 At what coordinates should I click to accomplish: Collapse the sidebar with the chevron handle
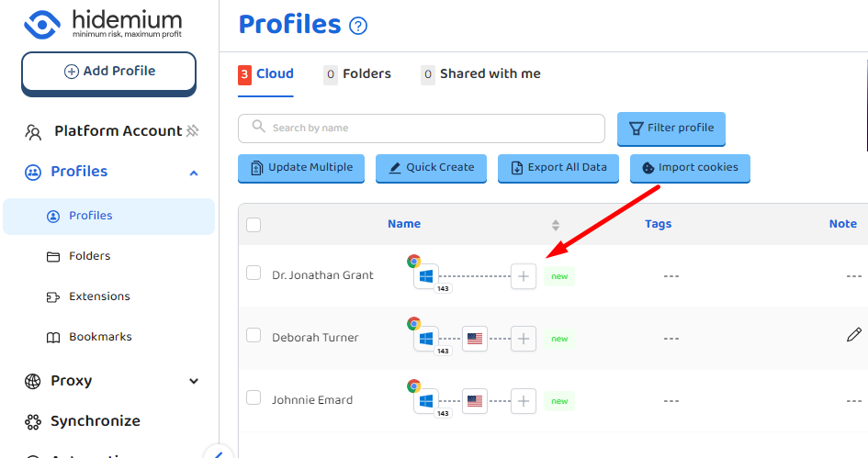click(218, 452)
